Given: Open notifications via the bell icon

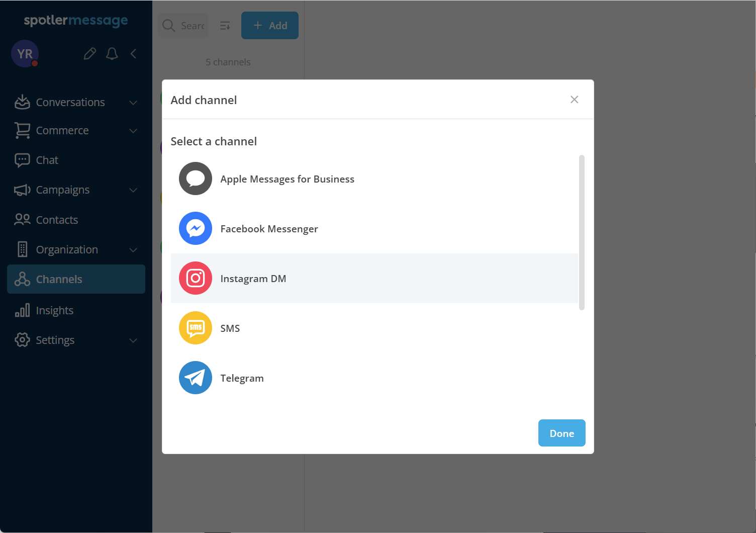Looking at the screenshot, I should point(112,54).
